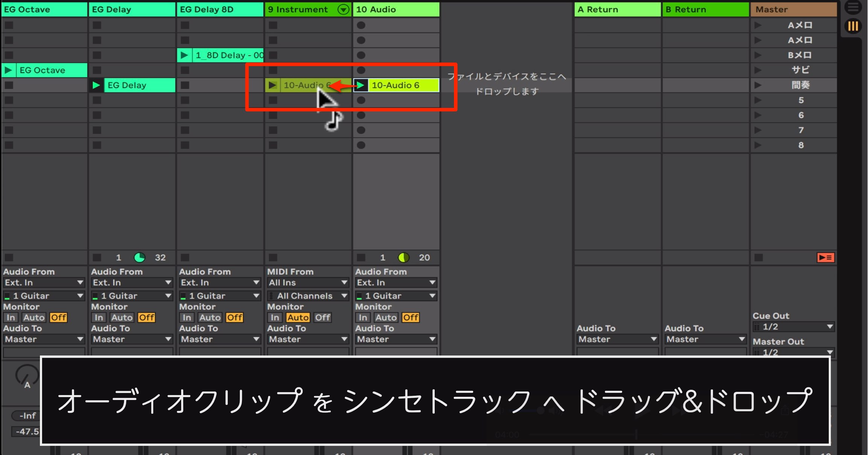Click the A send knob on EG Octave
Screen dimensions: 868x455
[x=27, y=375]
